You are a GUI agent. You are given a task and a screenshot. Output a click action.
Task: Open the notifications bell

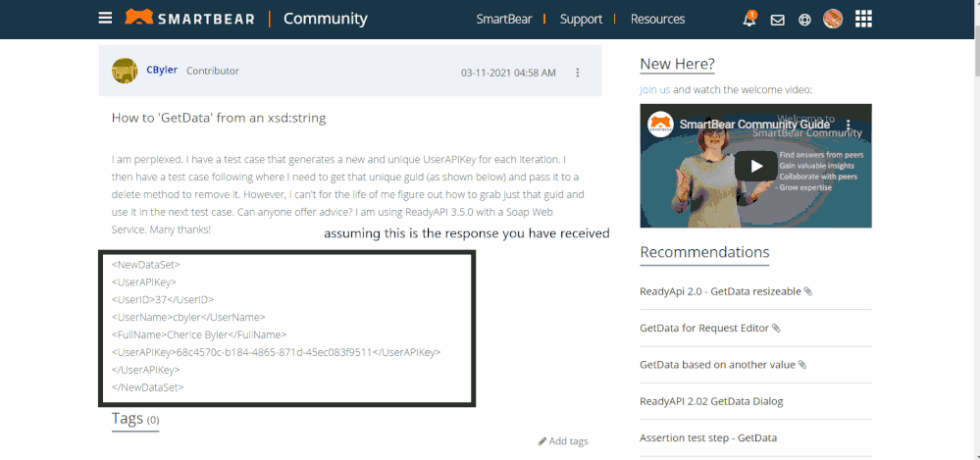748,19
